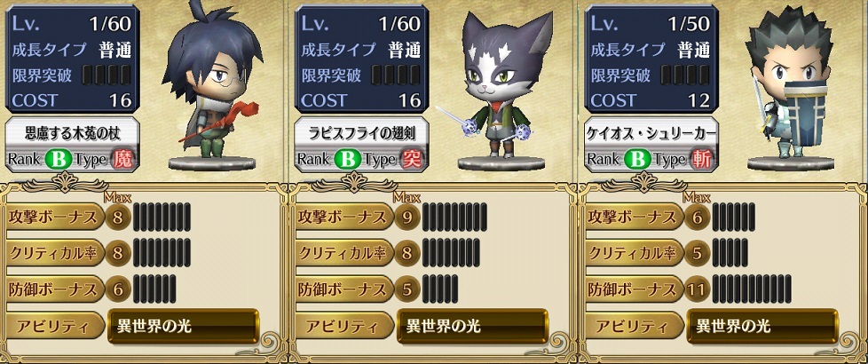This screenshot has width=868, height=364.
Task: Click the red 突 type icon
Action: pyautogui.click(x=411, y=160)
